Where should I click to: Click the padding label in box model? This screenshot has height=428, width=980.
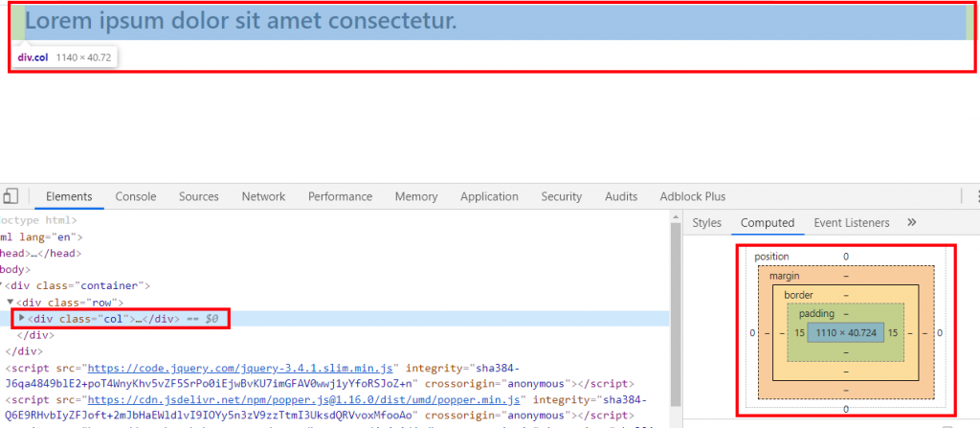[816, 313]
